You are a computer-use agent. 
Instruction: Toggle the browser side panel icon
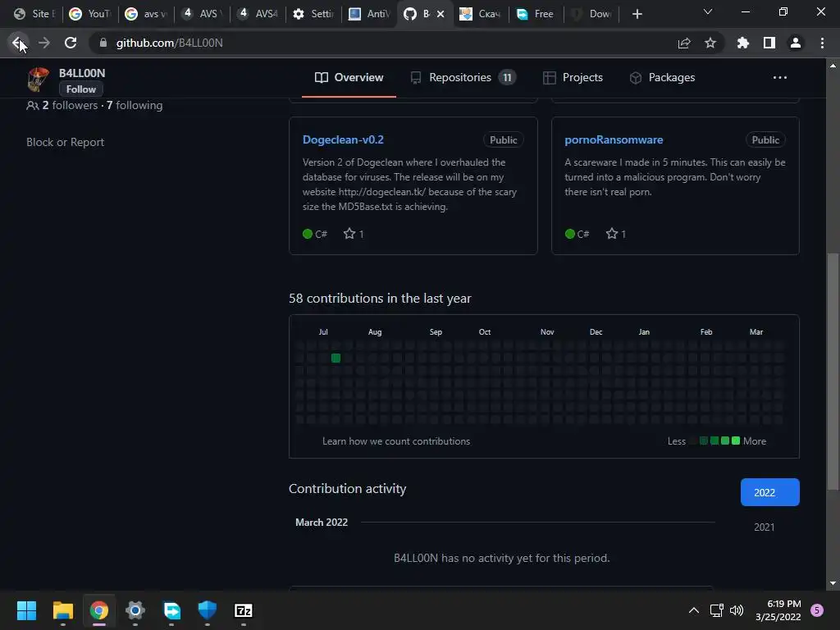(x=769, y=43)
